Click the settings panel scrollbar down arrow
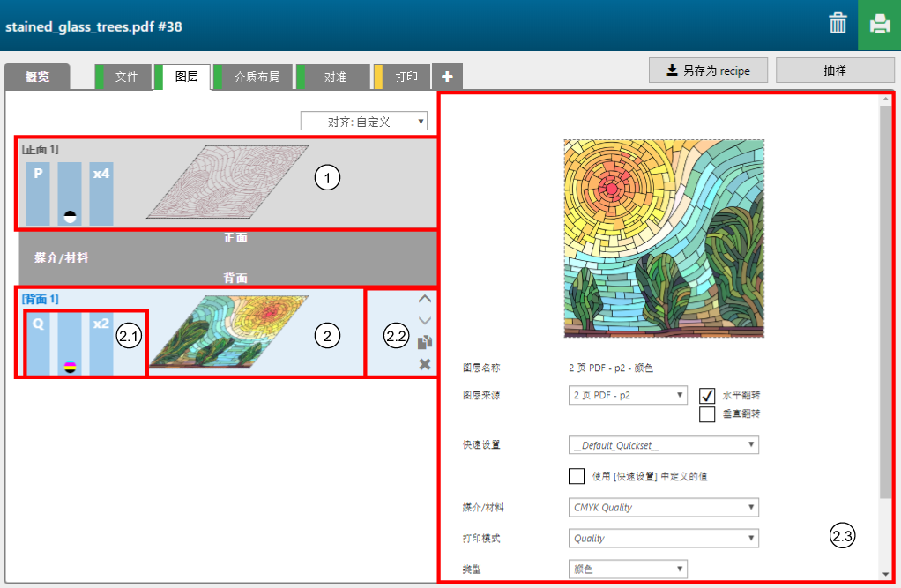Image resolution: width=901 pixels, height=588 pixels. coord(885,574)
